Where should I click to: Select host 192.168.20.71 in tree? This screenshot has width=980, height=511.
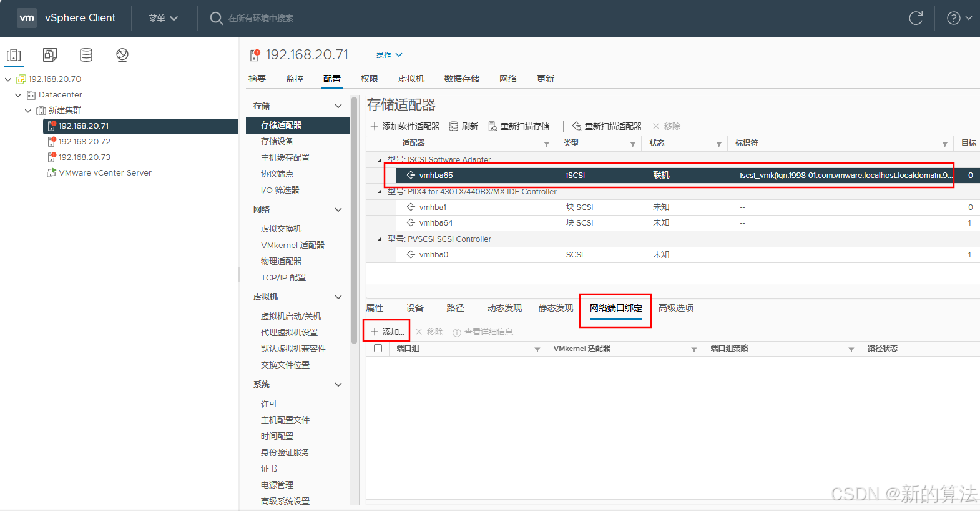coord(140,126)
